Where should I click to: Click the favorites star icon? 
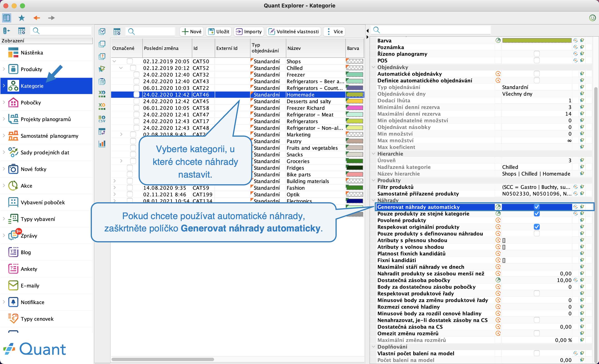[x=22, y=18]
